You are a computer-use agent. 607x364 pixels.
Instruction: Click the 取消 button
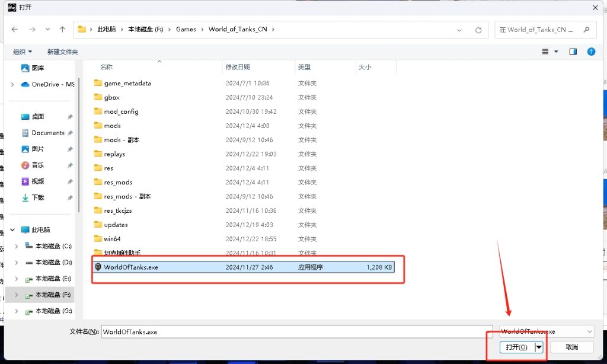point(572,347)
